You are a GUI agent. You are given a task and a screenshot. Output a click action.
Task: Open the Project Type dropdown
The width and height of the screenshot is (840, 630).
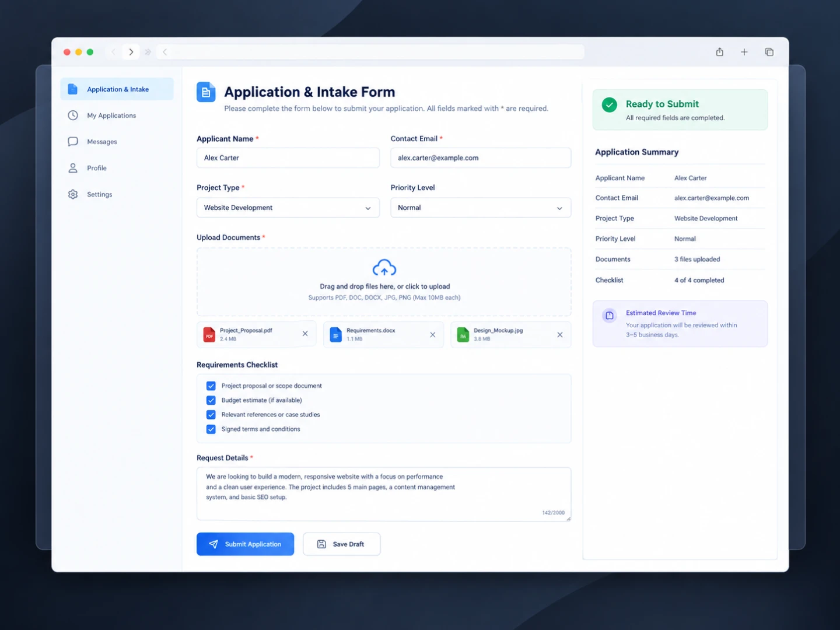[x=288, y=208]
